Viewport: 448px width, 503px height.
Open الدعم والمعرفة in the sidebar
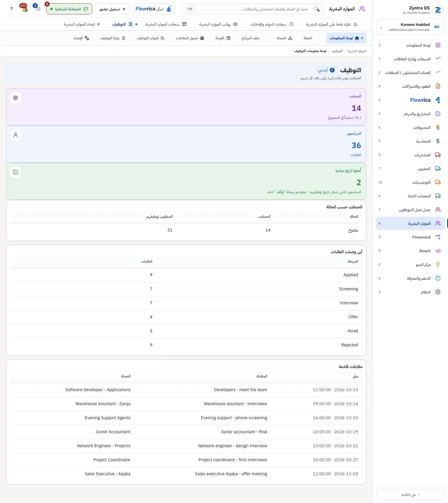411,279
